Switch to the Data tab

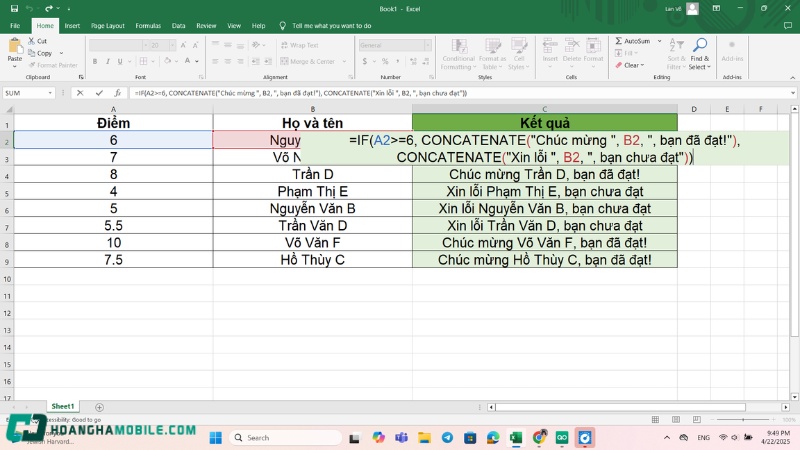point(179,26)
